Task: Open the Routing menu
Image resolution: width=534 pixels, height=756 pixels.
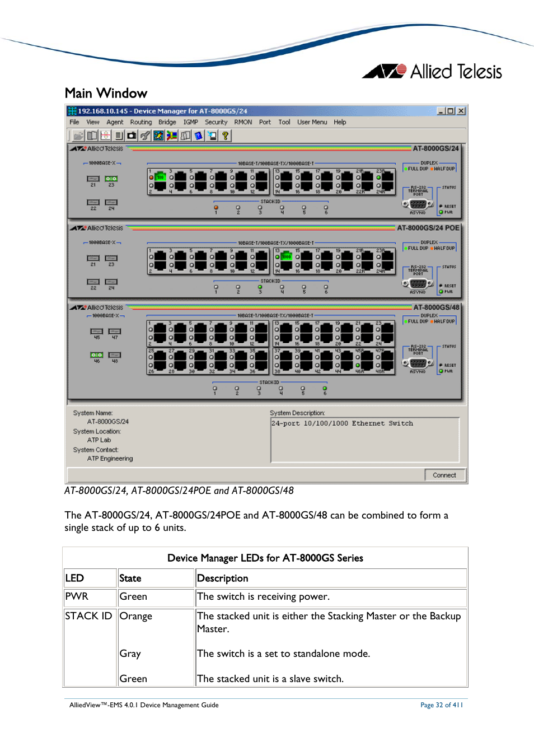Action: 141,122
